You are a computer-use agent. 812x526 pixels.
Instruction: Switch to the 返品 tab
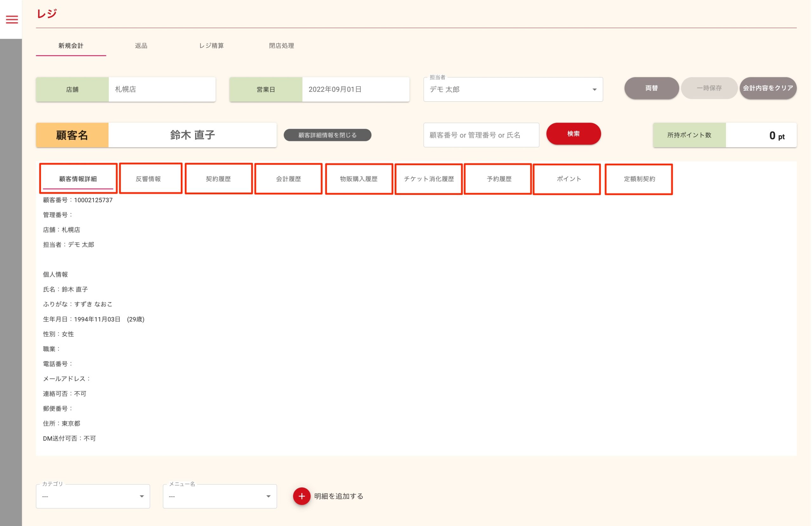click(x=141, y=46)
